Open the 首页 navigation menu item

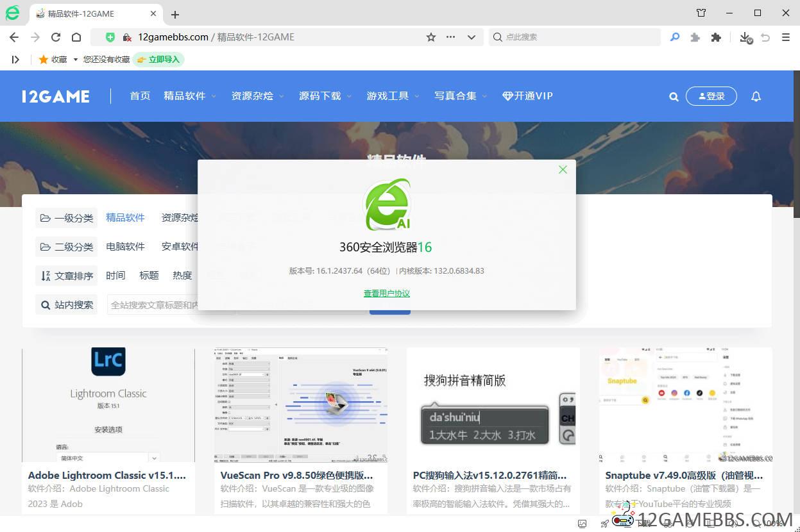point(140,96)
